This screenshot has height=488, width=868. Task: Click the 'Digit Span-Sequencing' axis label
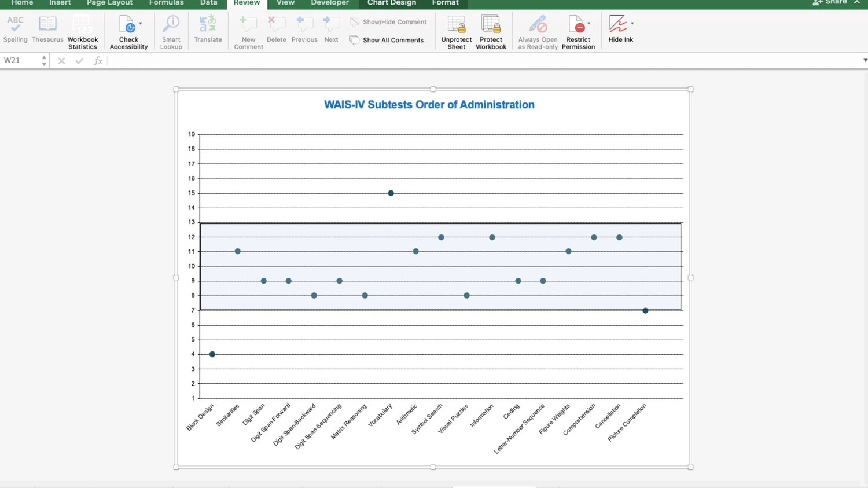coord(318,426)
